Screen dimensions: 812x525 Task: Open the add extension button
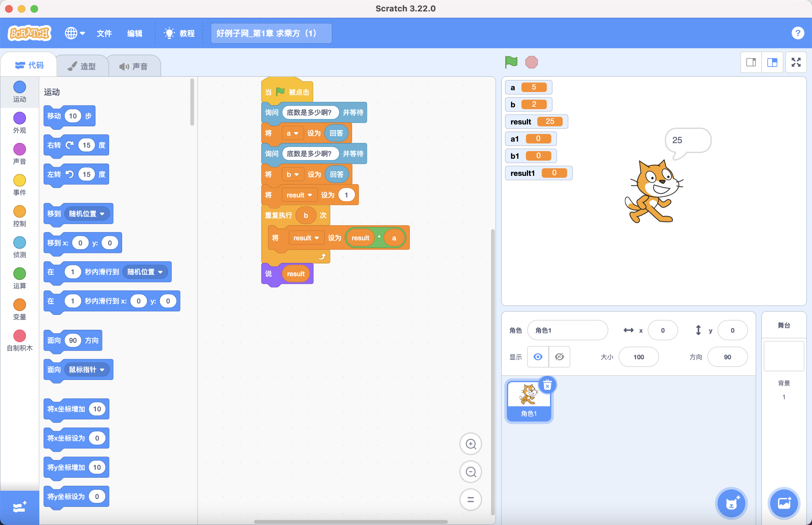(x=19, y=508)
